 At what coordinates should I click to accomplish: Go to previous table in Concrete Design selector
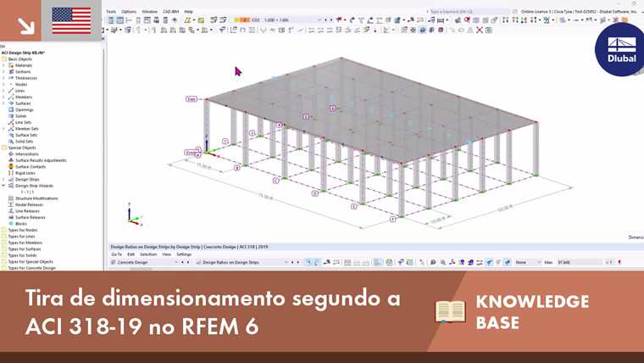182,262
